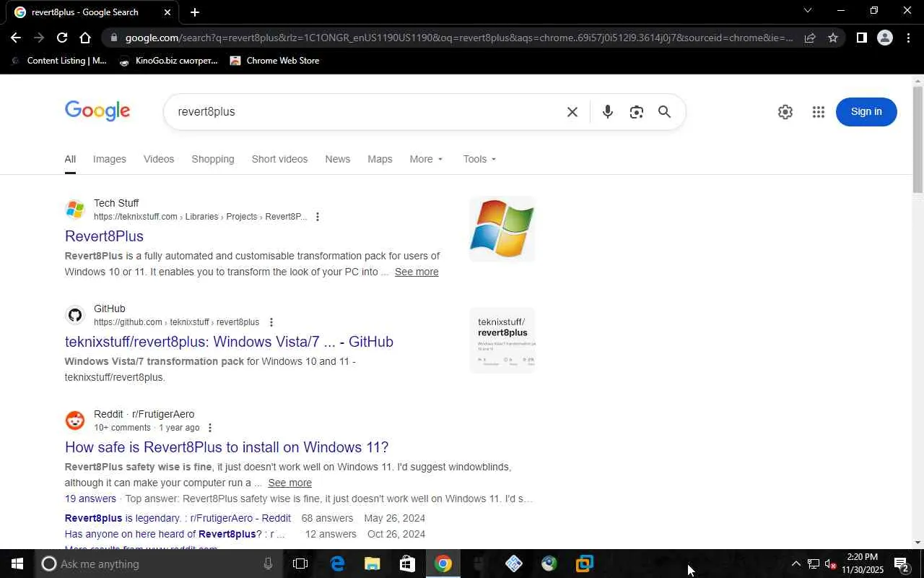Click the Cortana microphone in taskbar
This screenshot has height=578, width=924.
268,564
